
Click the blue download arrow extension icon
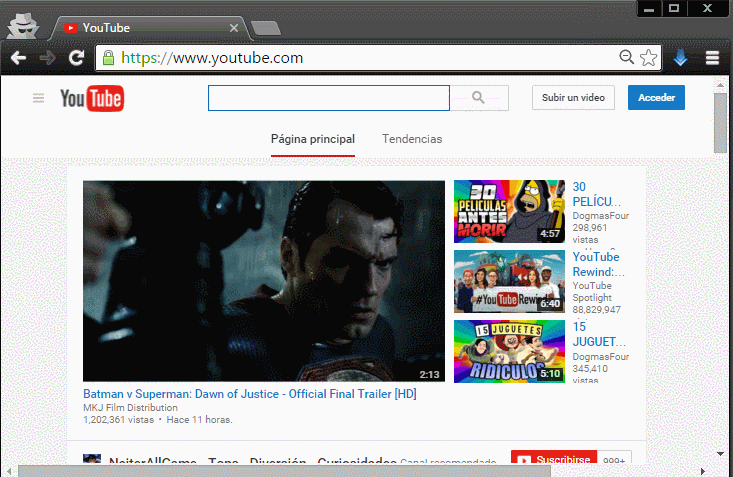[681, 58]
